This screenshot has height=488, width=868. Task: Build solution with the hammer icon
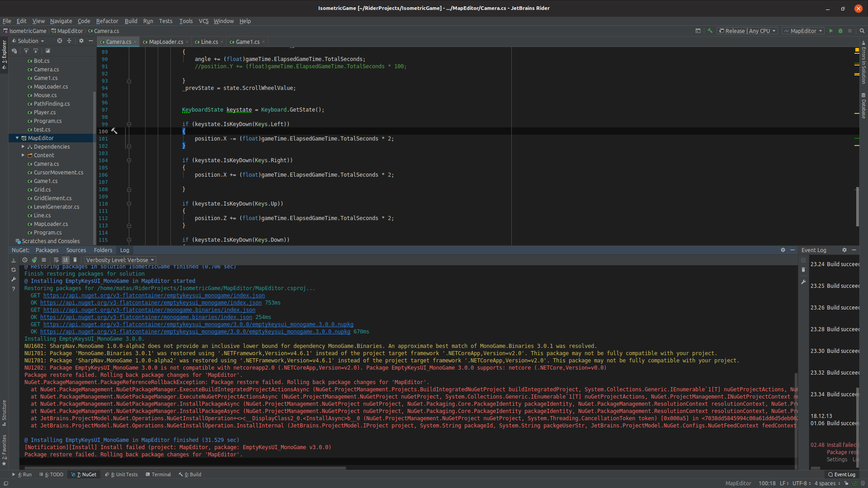(710, 31)
